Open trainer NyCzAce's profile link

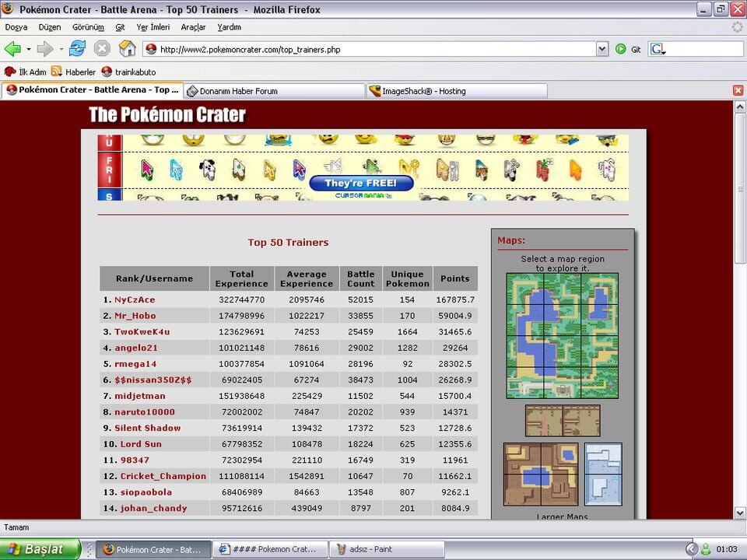click(137, 299)
